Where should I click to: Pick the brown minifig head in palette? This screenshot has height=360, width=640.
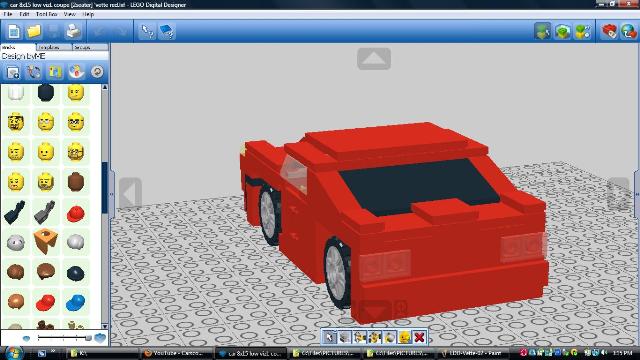tap(76, 182)
